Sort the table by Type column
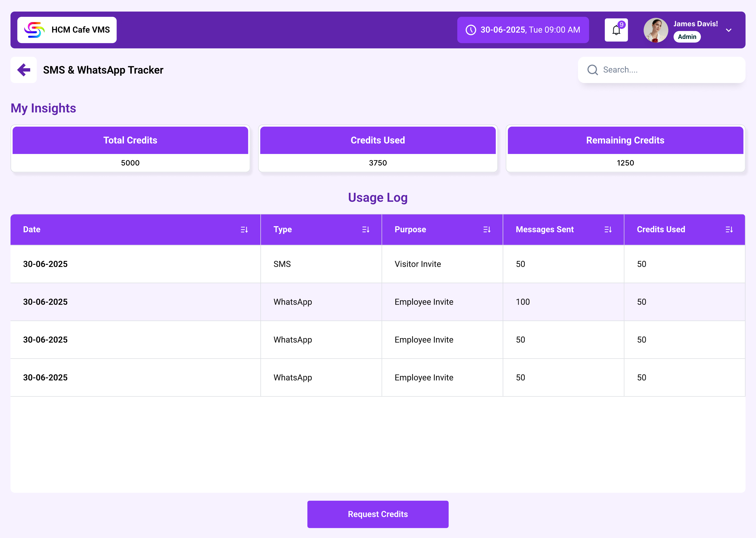The image size is (756, 538). tap(366, 230)
